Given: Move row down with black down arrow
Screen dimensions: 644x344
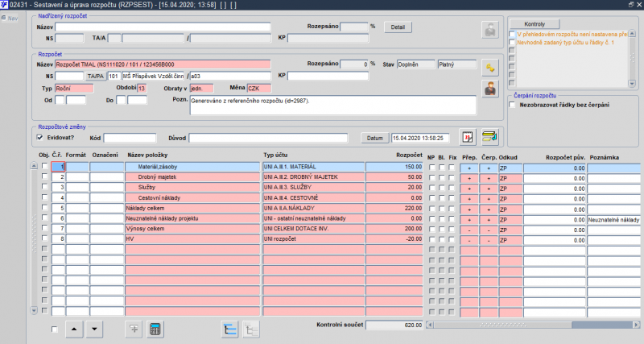Looking at the screenshot, I should point(94,329).
